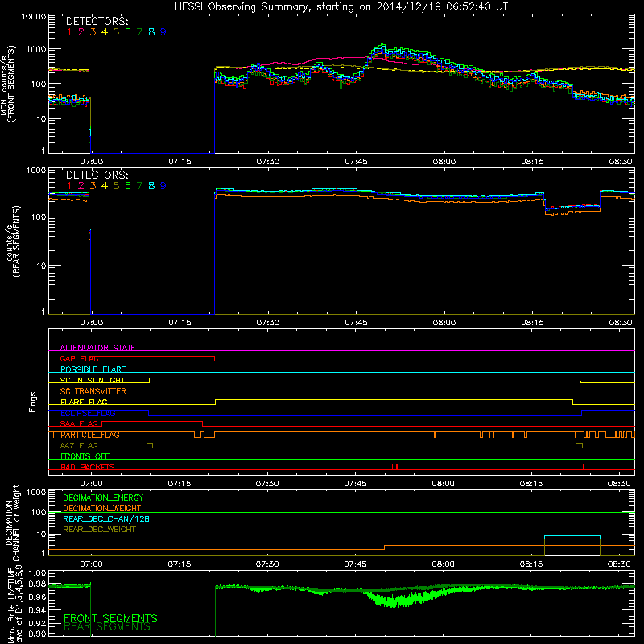The height and width of the screenshot is (644, 644).
Task: Select the PARTICLE_FLAG label
Action: [90, 435]
